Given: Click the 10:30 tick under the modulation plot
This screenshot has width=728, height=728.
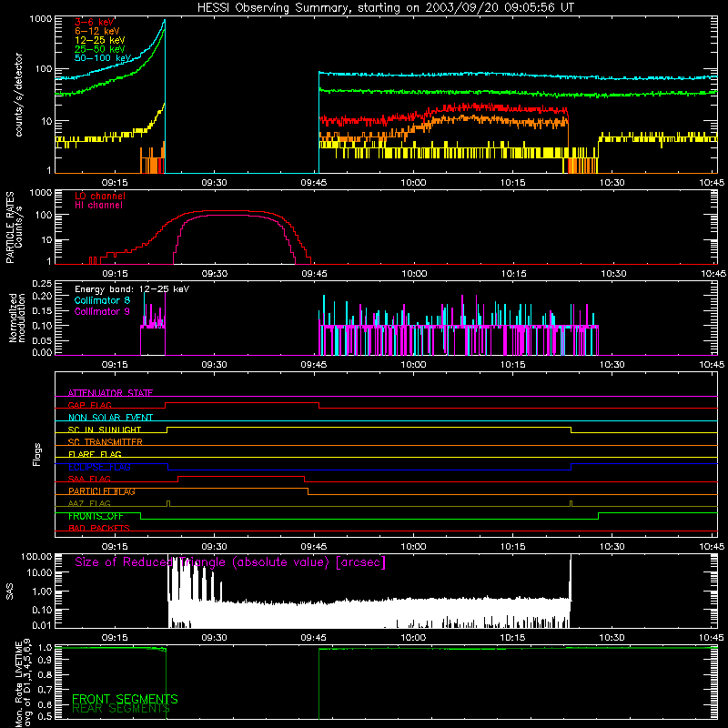Looking at the screenshot, I should [612, 365].
